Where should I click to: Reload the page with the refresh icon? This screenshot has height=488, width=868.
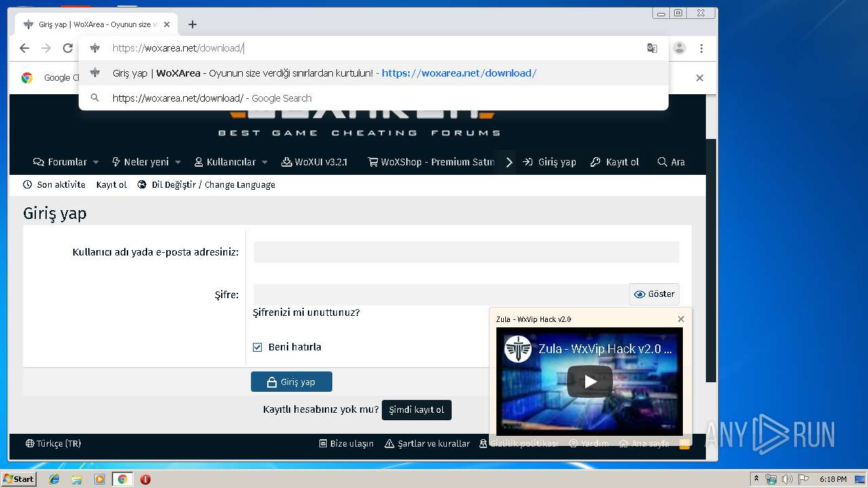point(68,48)
